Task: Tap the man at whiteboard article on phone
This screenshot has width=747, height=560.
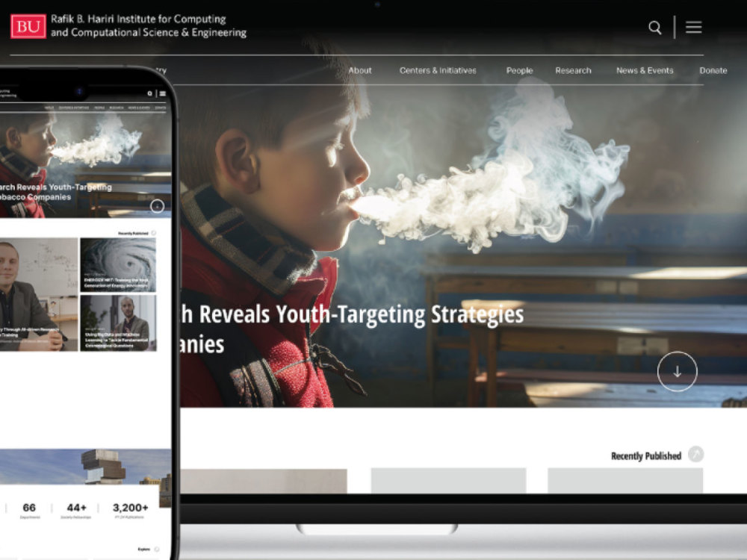Action: [x=39, y=294]
